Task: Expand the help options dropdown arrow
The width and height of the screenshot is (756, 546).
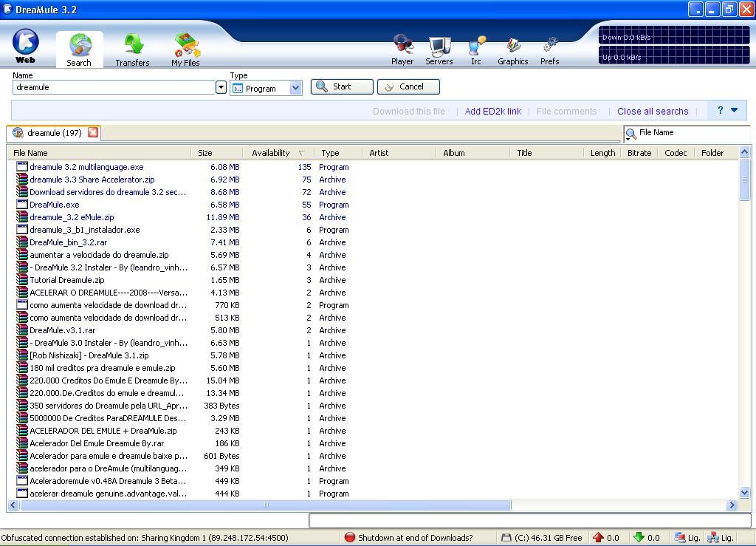Action: (735, 110)
